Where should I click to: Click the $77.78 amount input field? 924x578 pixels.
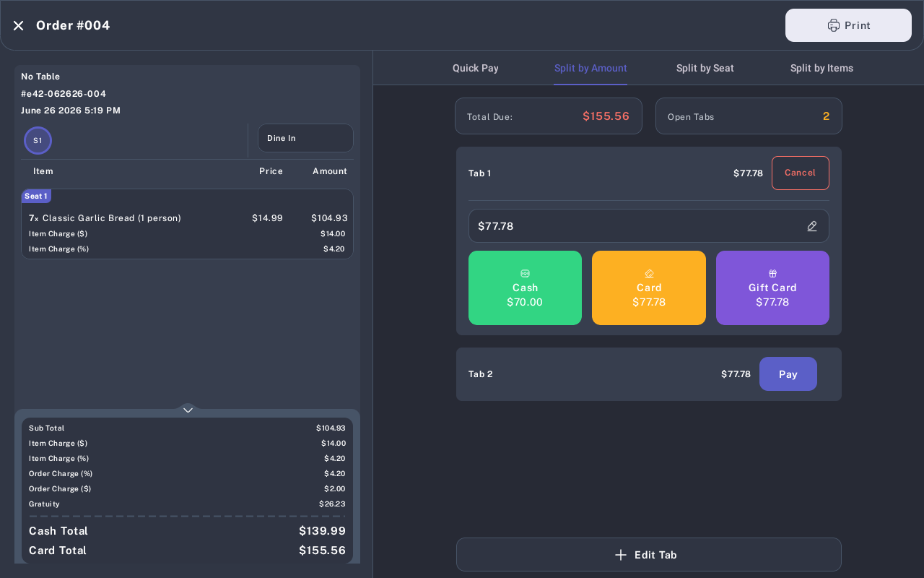[x=648, y=226]
